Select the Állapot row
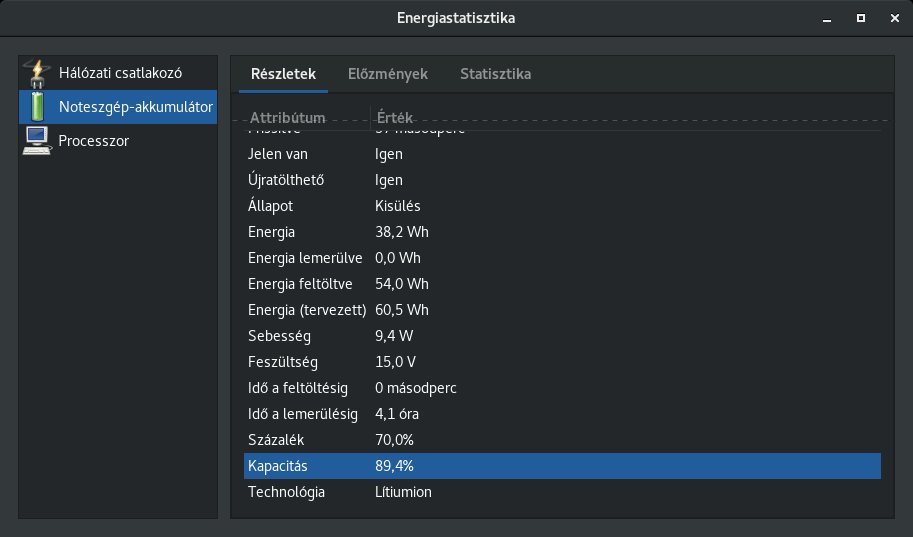913x537 pixels. (561, 206)
